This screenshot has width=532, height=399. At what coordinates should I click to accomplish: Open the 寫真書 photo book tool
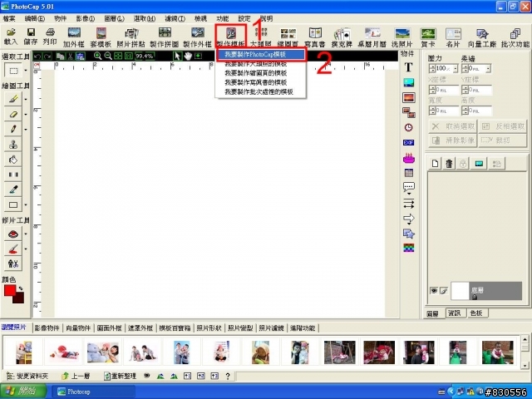[x=315, y=37]
